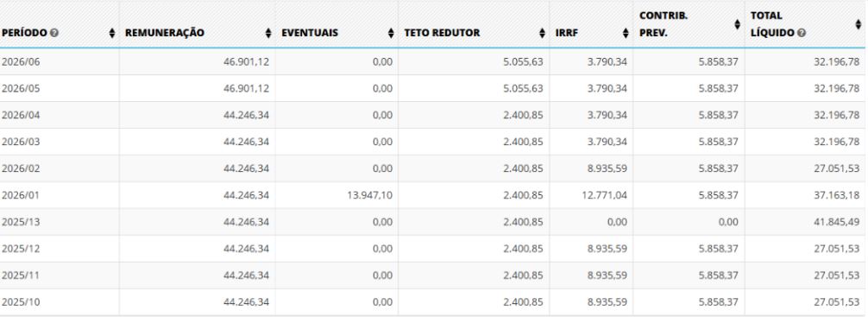The image size is (868, 317).
Task: Click remuneração 46.901,12 in 2026/05 row
Action: pyautogui.click(x=247, y=89)
